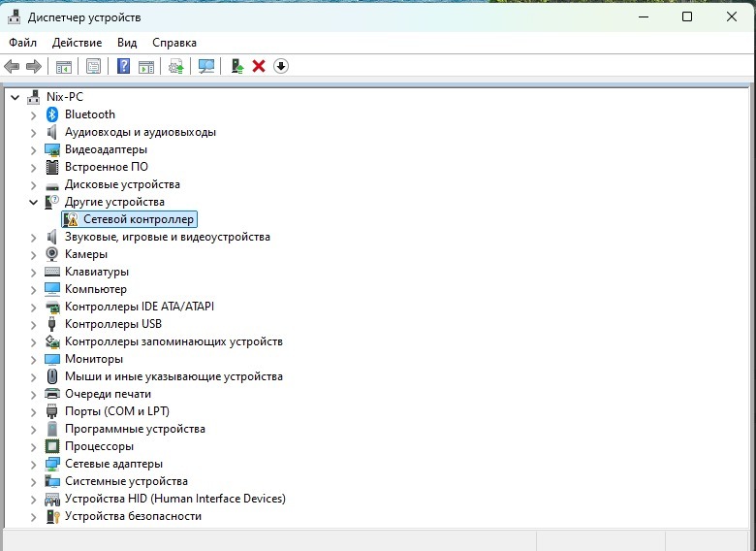Click the red X Uninstall device icon

tap(259, 66)
